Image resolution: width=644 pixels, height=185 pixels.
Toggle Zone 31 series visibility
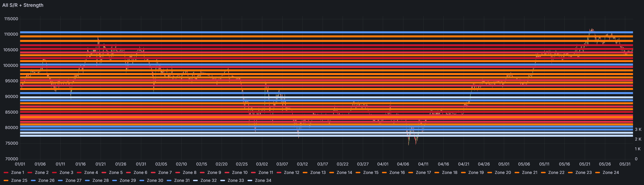click(x=182, y=180)
